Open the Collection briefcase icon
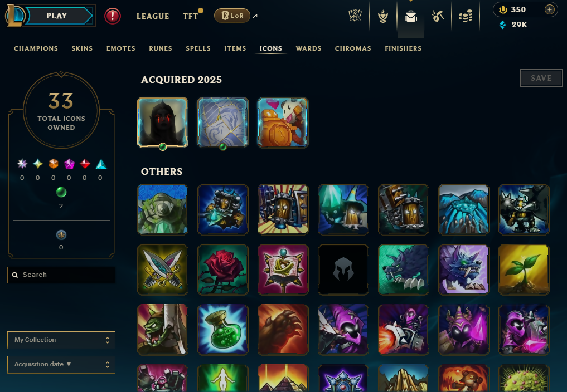Image resolution: width=567 pixels, height=392 pixels. click(411, 16)
